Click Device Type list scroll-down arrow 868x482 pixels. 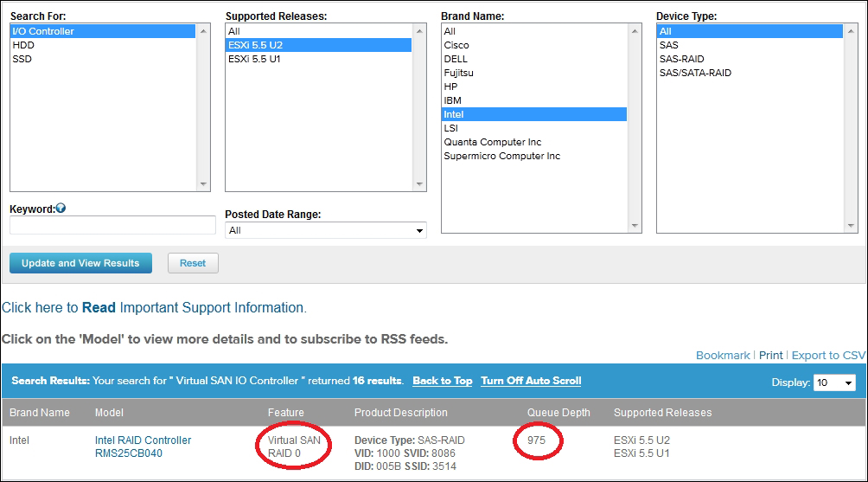pos(851,226)
